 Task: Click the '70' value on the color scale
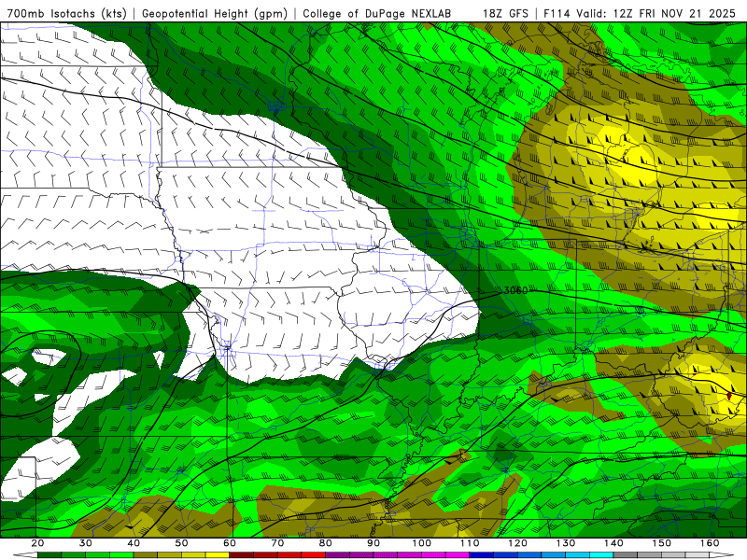pos(277,543)
